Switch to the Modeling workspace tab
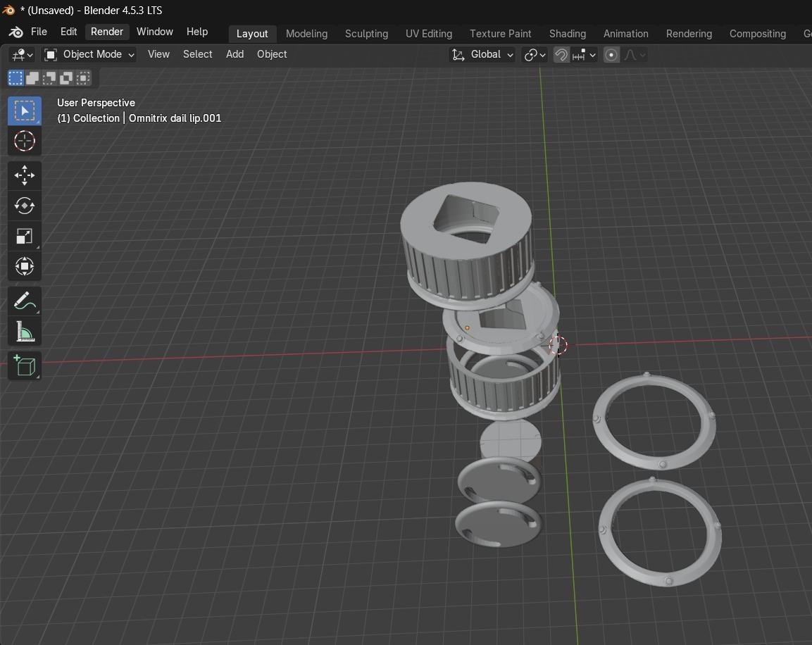 coord(306,34)
